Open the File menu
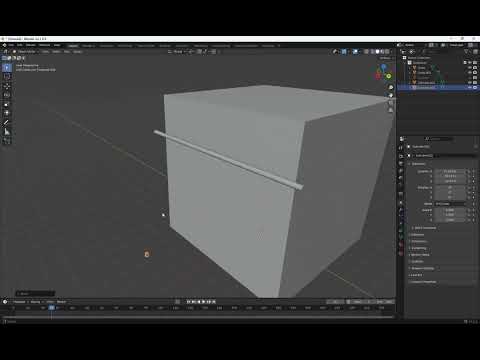This screenshot has width=480, height=360. click(x=11, y=45)
